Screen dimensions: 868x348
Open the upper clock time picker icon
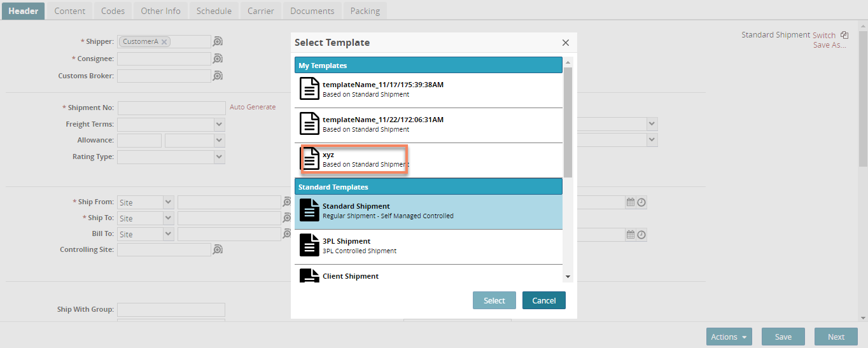point(641,202)
